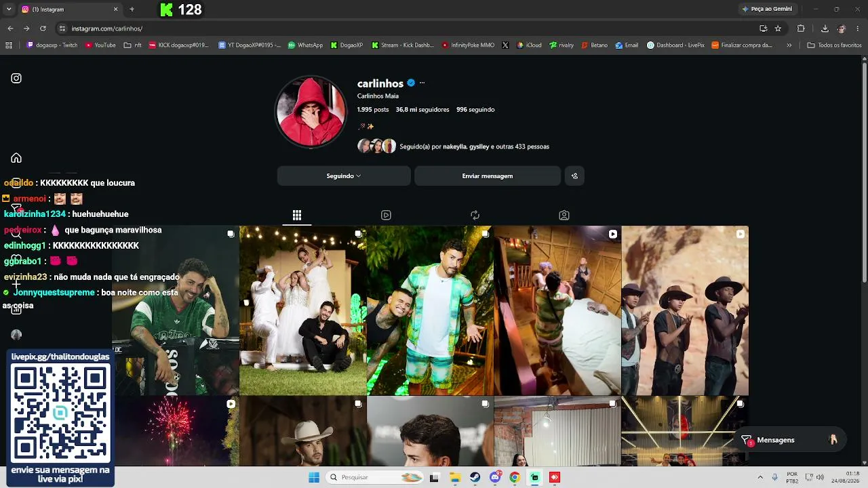Click the Windows Pesquisar search box
The width and height of the screenshot is (868, 488).
pos(375,477)
